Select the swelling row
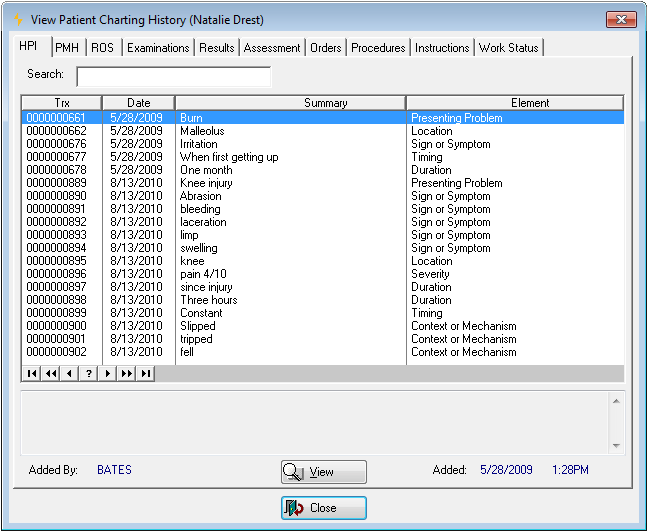The width and height of the screenshot is (648, 532). pos(322,248)
